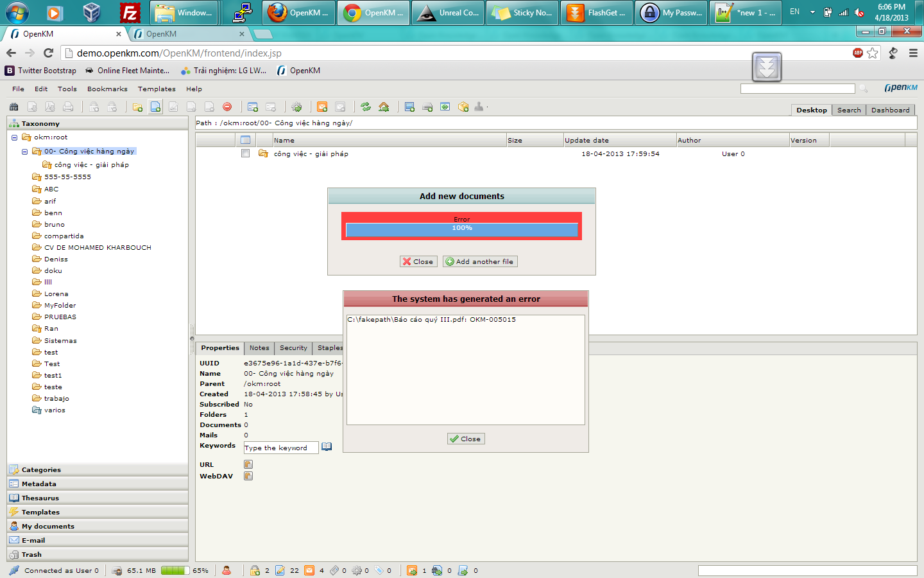Click the 100% upload progress bar

(x=461, y=228)
